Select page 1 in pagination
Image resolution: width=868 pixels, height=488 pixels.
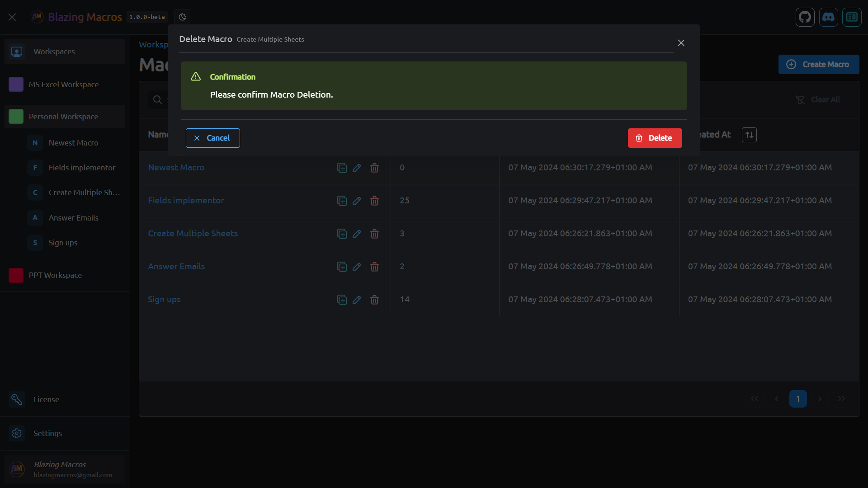[798, 399]
